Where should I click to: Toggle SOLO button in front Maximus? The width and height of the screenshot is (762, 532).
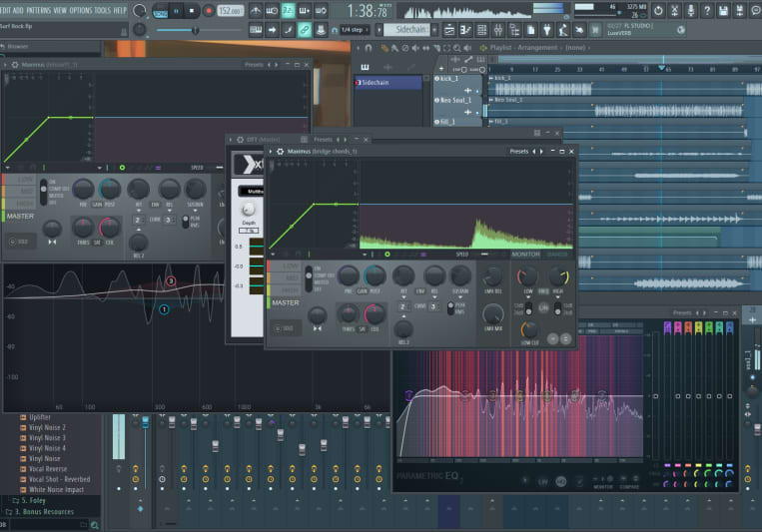tap(286, 329)
